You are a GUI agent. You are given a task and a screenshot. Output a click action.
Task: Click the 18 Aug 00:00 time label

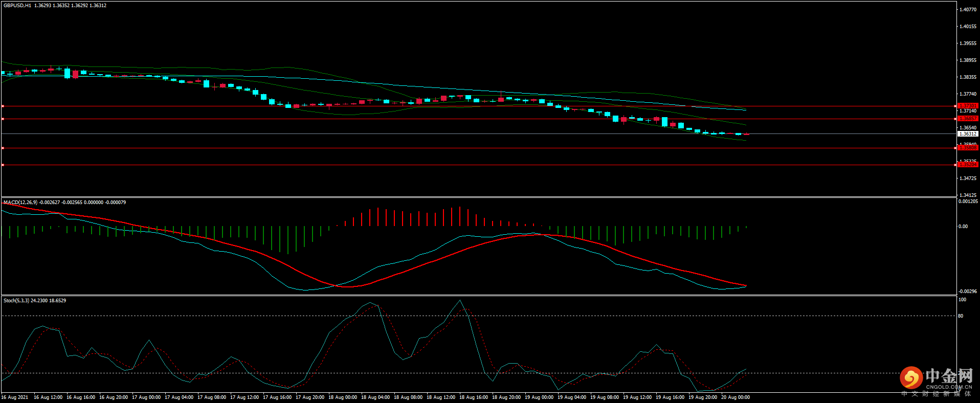click(x=343, y=397)
